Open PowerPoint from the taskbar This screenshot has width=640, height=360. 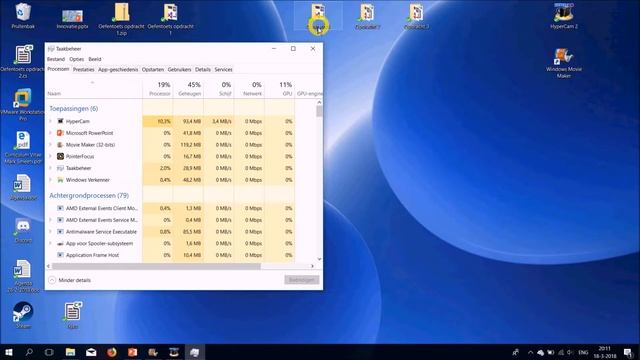point(132,352)
